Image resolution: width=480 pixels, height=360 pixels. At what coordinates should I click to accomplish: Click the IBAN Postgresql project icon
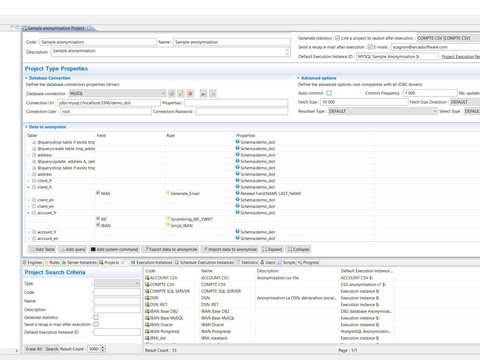(x=147, y=331)
